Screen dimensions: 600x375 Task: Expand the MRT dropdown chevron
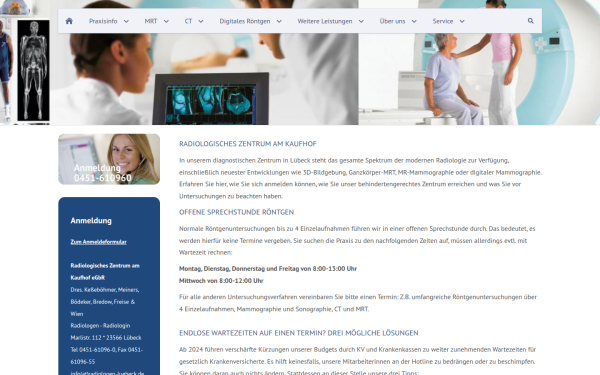click(x=166, y=21)
